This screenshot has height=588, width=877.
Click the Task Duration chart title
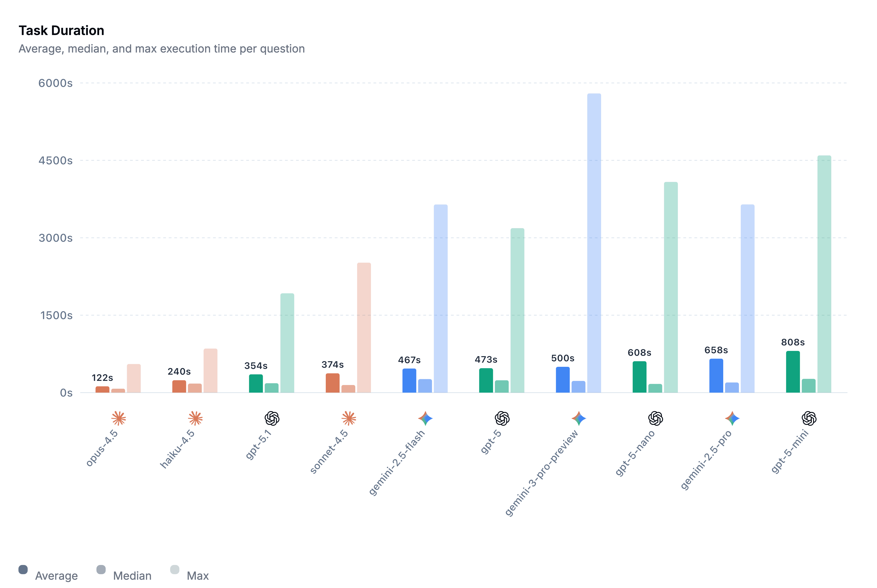(x=62, y=30)
